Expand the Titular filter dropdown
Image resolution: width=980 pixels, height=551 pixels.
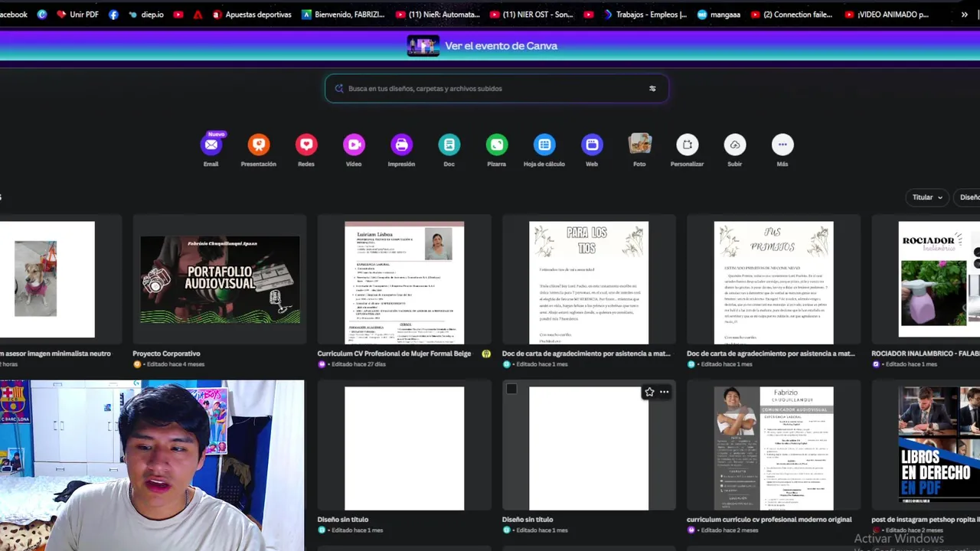pos(927,197)
